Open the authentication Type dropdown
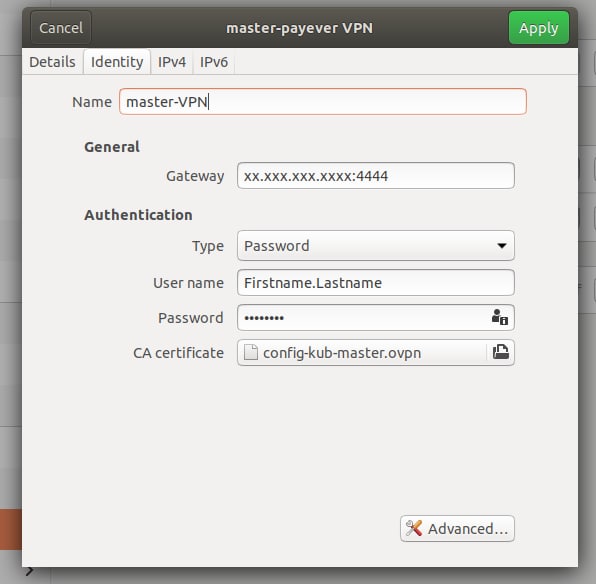The height and width of the screenshot is (584, 596). click(376, 245)
